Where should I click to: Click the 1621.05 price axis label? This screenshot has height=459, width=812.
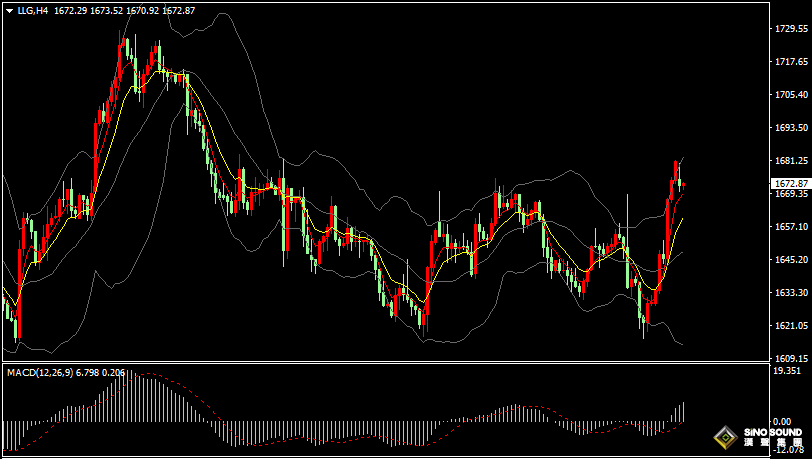(x=790, y=326)
